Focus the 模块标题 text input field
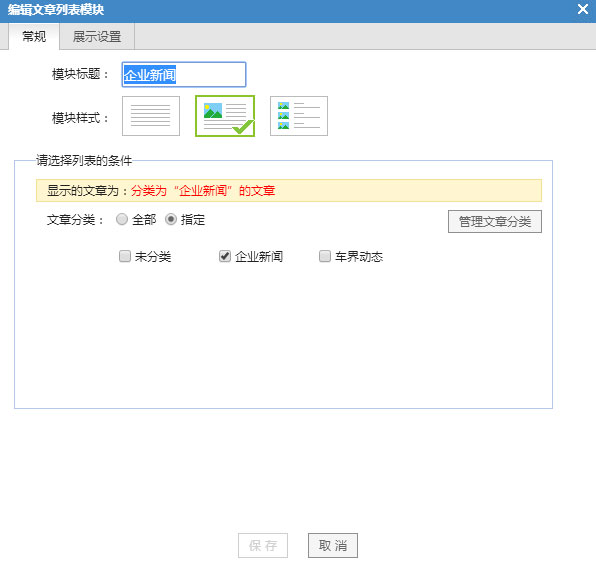The image size is (596, 572). [x=184, y=74]
